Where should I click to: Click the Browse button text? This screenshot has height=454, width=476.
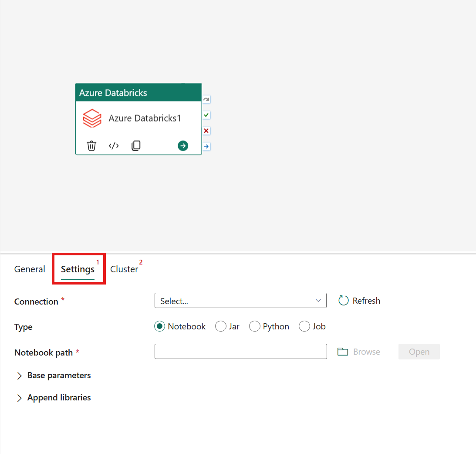tap(367, 352)
